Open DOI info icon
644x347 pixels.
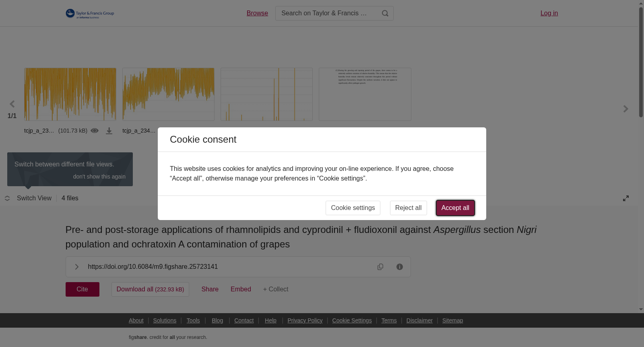[x=400, y=267]
